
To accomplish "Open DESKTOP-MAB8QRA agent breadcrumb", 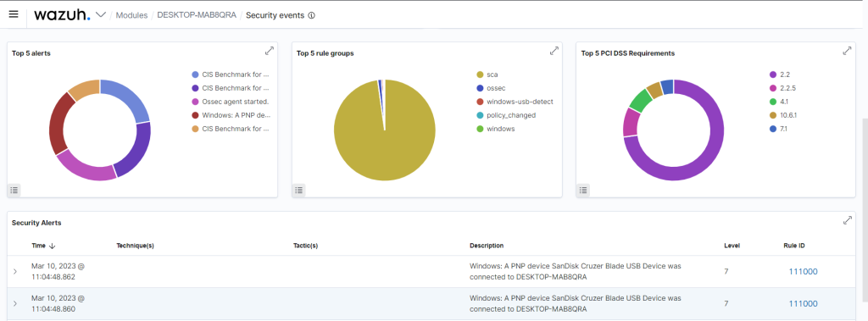I will pos(197,15).
